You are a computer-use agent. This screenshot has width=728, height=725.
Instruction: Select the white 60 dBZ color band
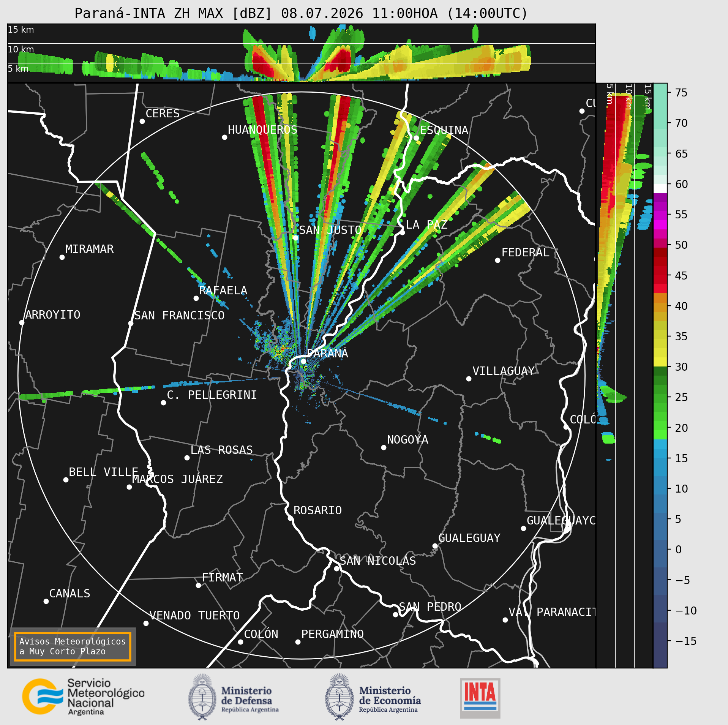[660, 188]
